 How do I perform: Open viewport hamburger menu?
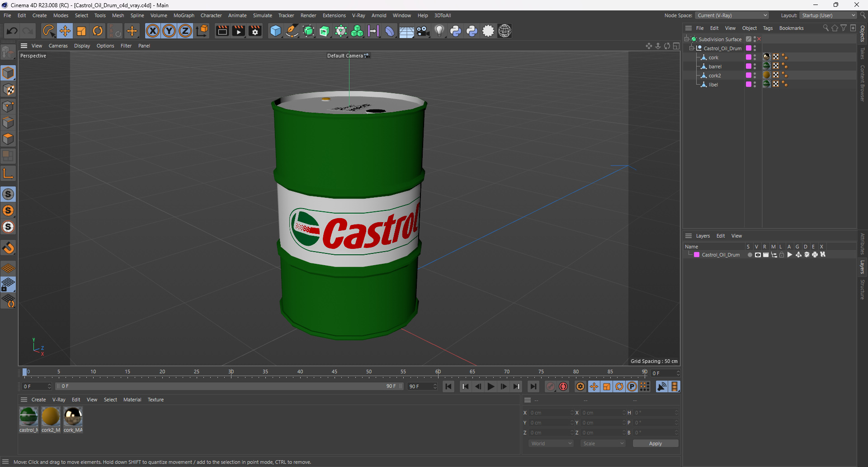point(24,46)
